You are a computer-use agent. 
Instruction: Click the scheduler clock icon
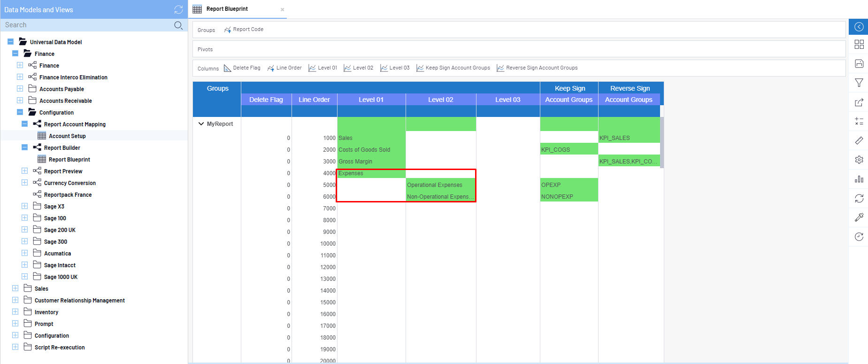click(859, 237)
